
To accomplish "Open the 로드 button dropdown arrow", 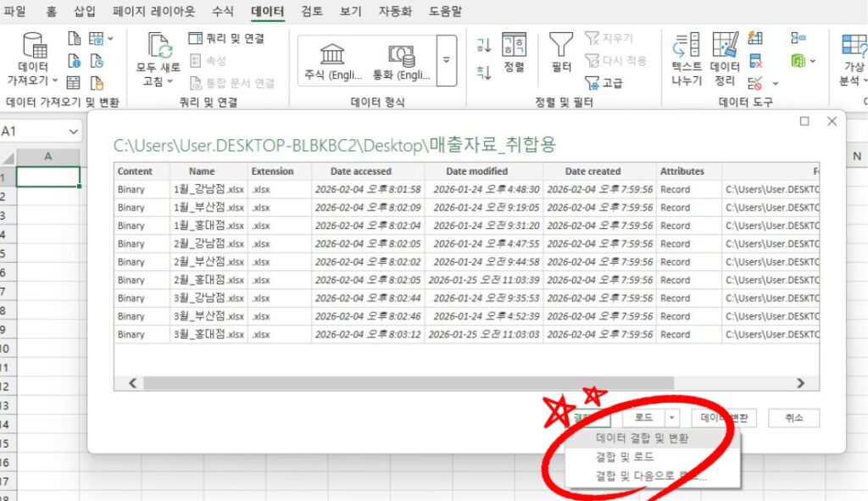I will pos(671,418).
